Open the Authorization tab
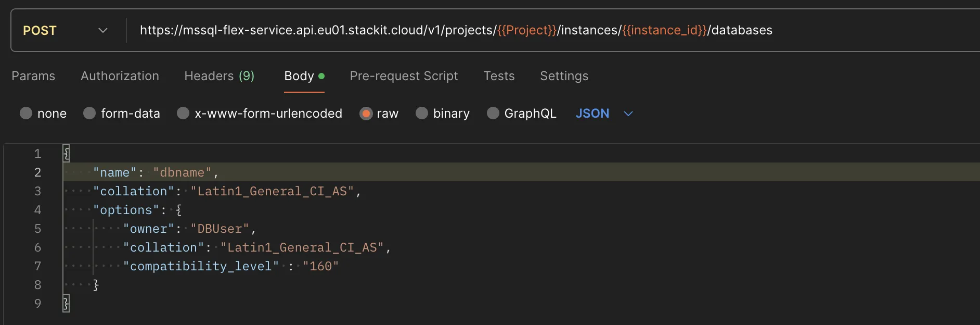 pos(120,76)
